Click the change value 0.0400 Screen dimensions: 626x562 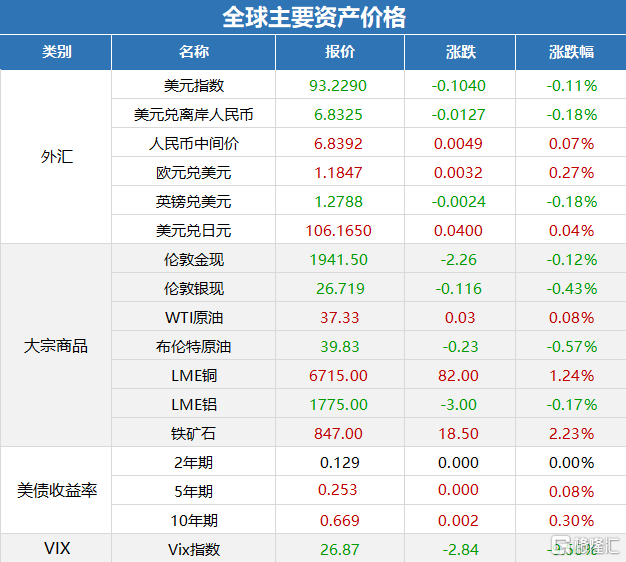(458, 231)
